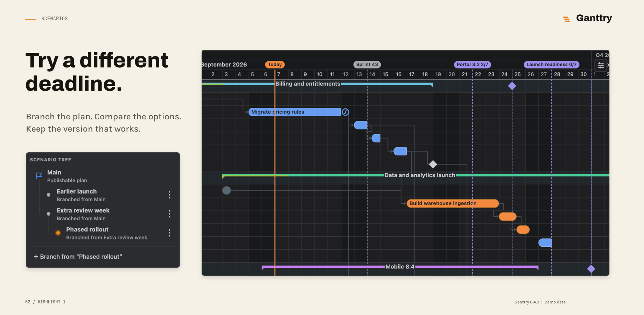644x315 pixels.
Task: Click the Gantt logo icon
Action: [567, 19]
